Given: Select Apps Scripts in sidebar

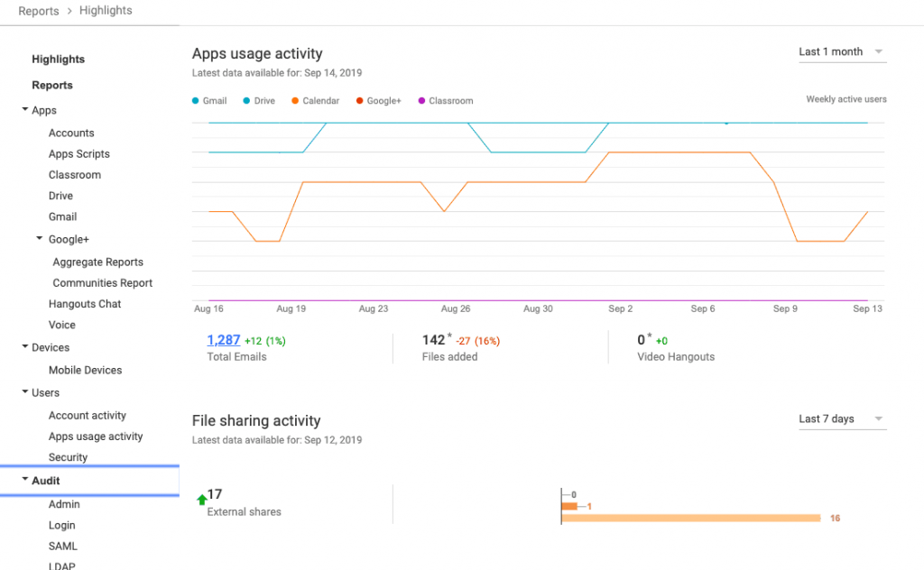Looking at the screenshot, I should (x=79, y=154).
